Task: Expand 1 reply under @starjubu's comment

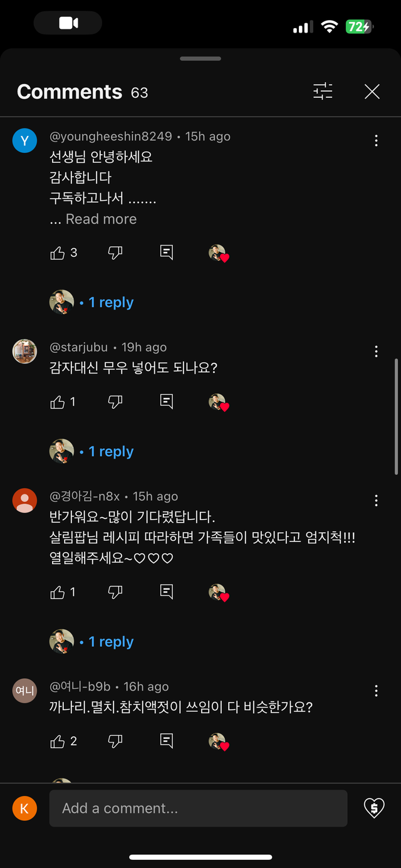Action: (111, 452)
